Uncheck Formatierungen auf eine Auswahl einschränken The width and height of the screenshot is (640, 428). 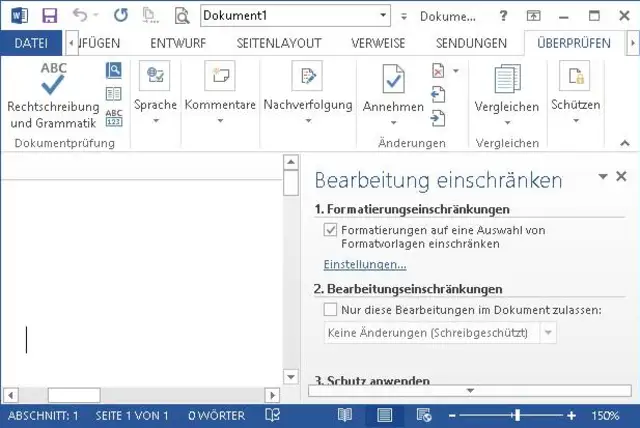tap(330, 230)
